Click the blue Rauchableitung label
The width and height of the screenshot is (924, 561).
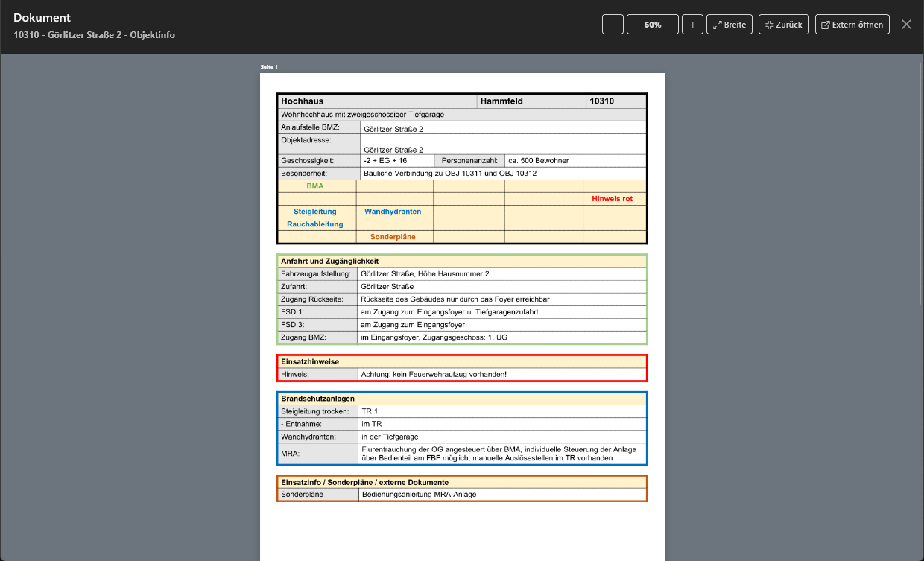[x=315, y=224]
